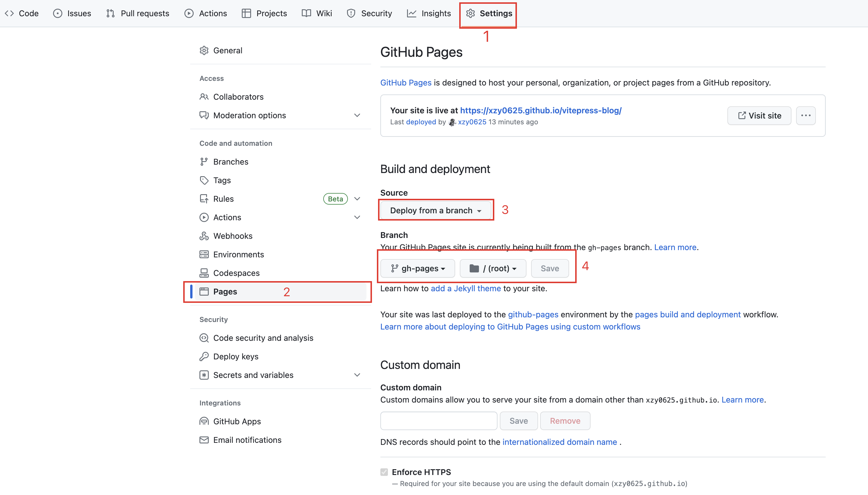Expand Secrets and variables chevron

(x=357, y=375)
